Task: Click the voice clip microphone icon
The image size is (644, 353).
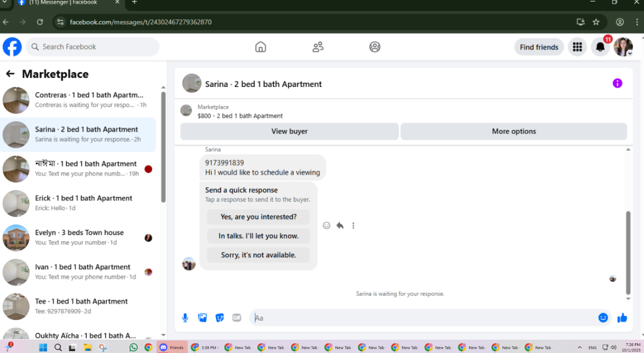Action: (185, 318)
